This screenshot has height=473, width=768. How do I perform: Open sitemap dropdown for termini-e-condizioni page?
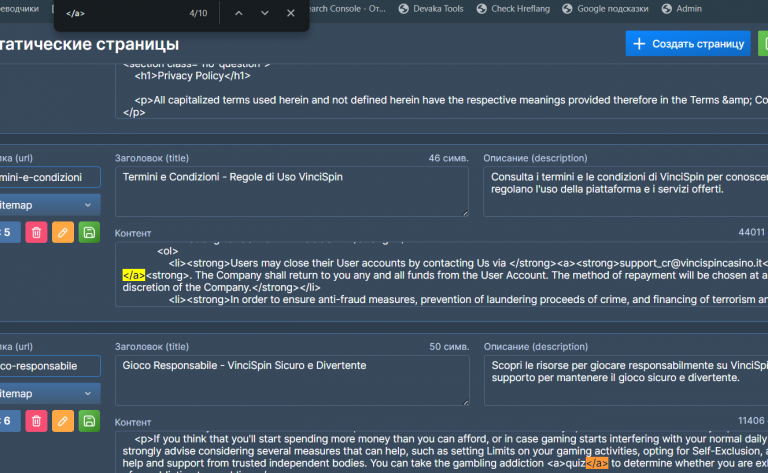point(49,205)
